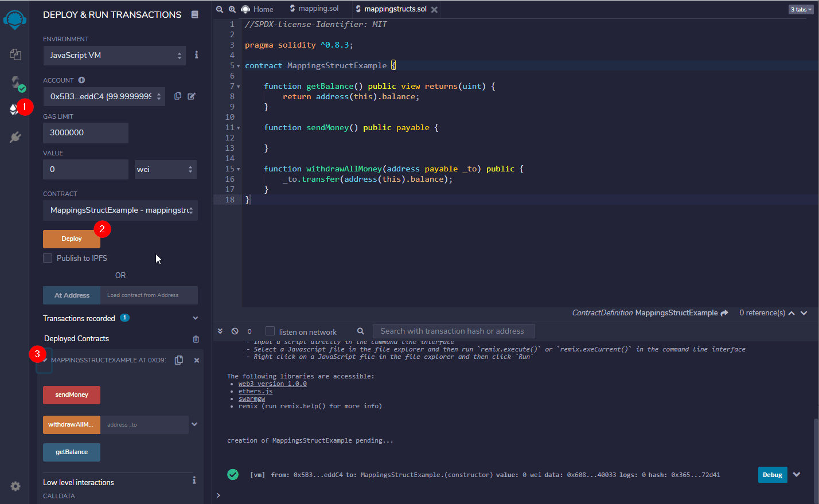Image resolution: width=819 pixels, height=504 pixels.
Task: Close the mappingstructs.sol tab
Action: coord(435,10)
